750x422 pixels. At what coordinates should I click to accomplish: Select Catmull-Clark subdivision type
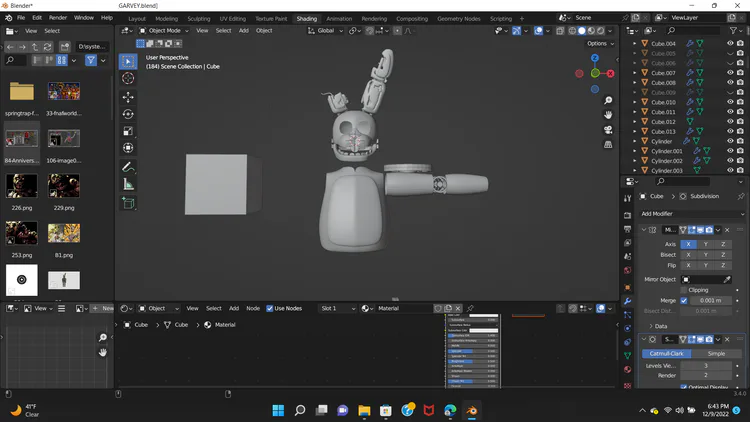click(x=666, y=354)
